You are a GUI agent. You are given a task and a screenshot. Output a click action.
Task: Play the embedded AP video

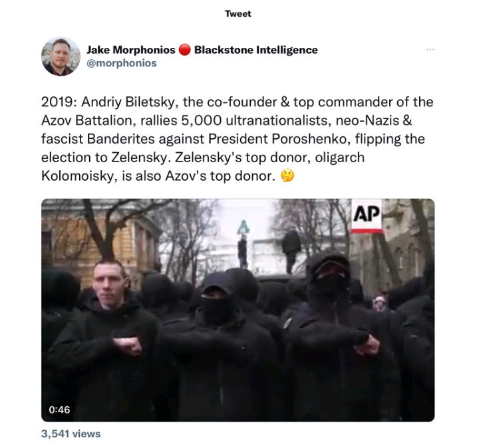coord(238,310)
